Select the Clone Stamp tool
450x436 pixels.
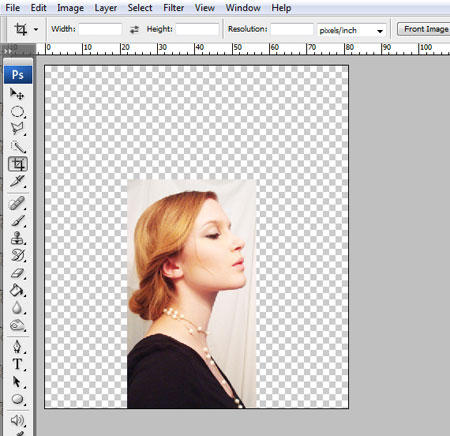[x=17, y=238]
